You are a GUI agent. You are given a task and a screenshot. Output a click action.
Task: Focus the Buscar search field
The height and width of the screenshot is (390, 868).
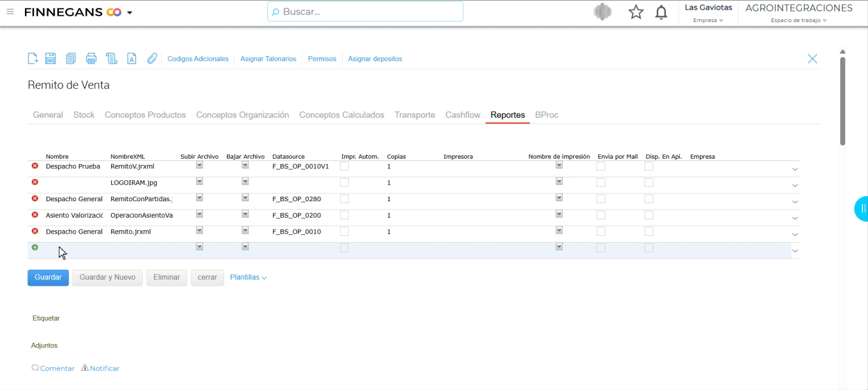pos(365,12)
